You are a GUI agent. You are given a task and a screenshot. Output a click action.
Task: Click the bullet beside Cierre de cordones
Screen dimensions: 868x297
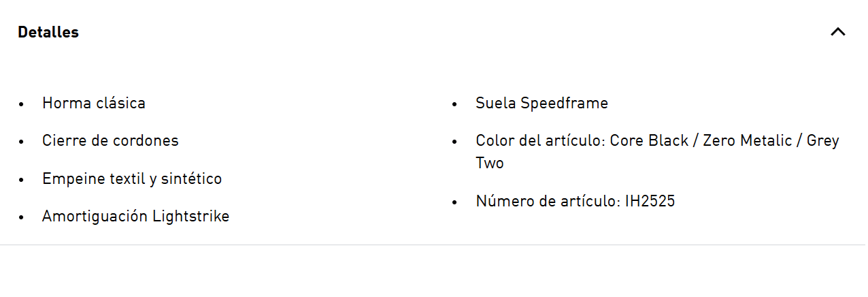click(22, 142)
